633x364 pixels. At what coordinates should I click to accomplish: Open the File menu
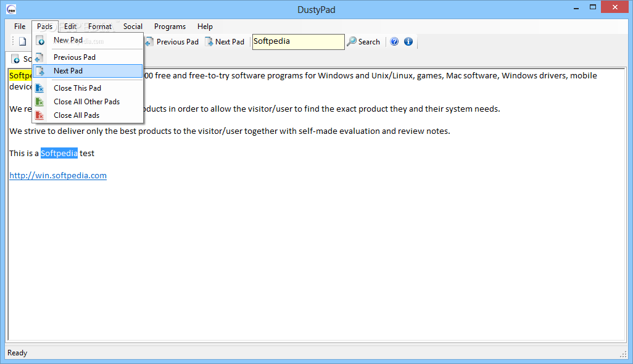pos(19,27)
